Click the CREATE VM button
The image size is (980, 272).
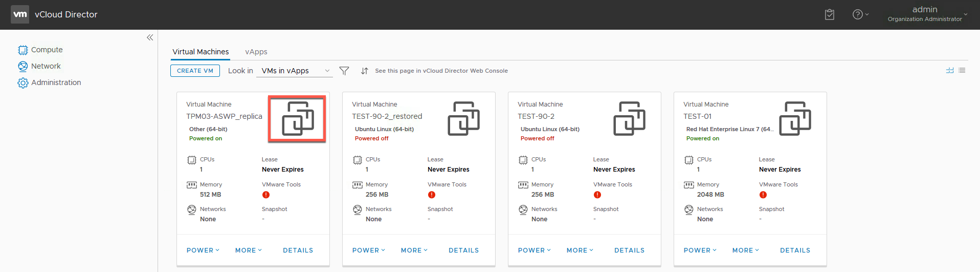click(x=195, y=71)
